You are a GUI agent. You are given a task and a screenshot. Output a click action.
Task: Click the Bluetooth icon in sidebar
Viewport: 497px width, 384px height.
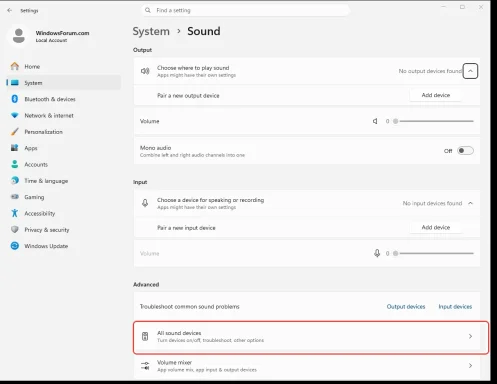tap(15, 99)
